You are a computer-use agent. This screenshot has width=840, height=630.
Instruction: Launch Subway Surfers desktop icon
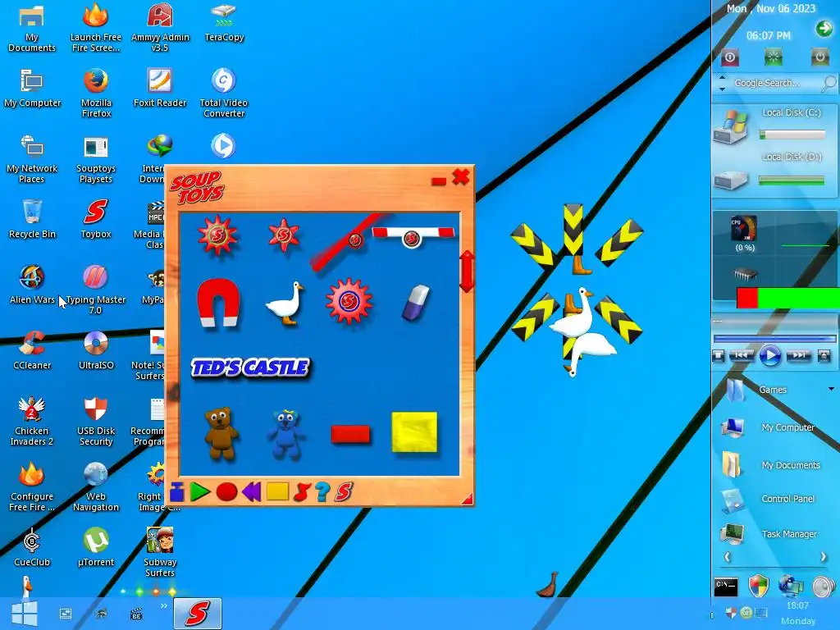tap(160, 552)
